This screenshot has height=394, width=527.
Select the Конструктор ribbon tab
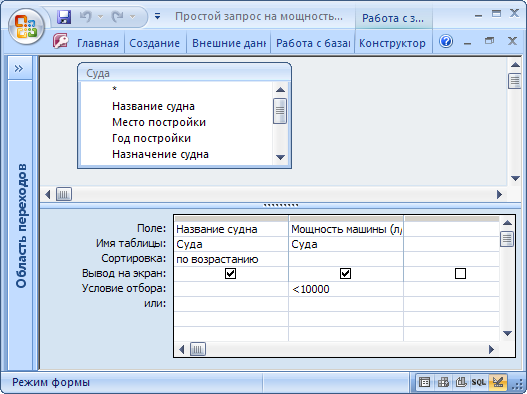pyautogui.click(x=392, y=43)
